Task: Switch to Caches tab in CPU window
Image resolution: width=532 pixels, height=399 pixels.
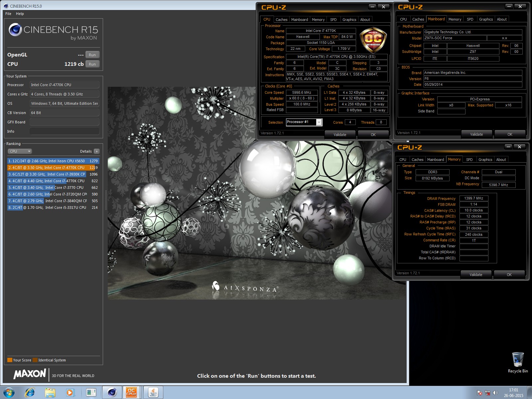Action: pos(281,20)
